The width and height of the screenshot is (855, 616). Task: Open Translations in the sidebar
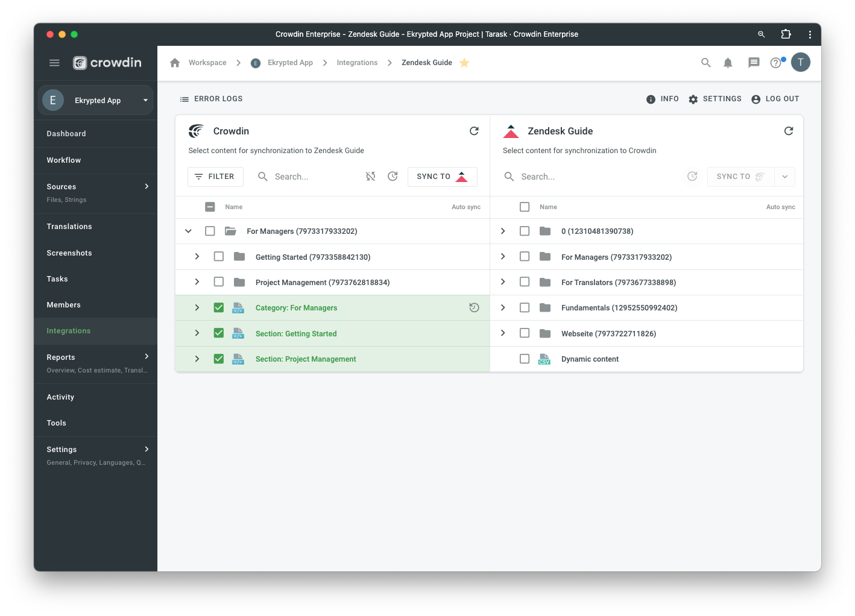(95, 227)
